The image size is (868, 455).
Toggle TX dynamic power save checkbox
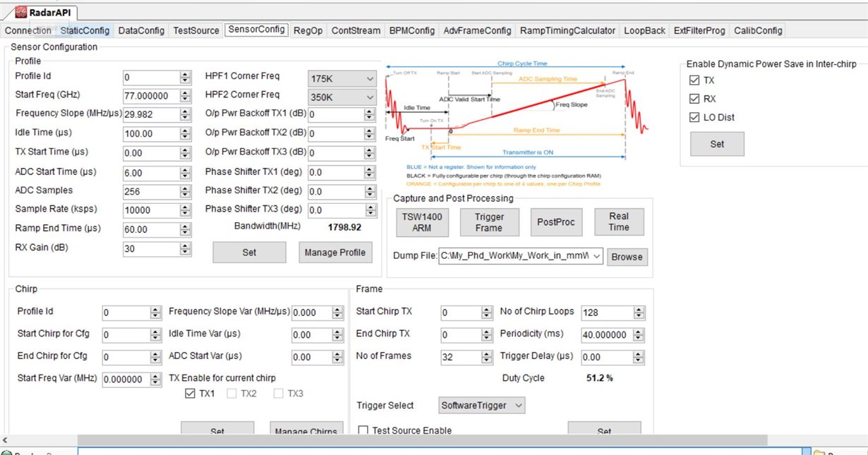[x=694, y=80]
